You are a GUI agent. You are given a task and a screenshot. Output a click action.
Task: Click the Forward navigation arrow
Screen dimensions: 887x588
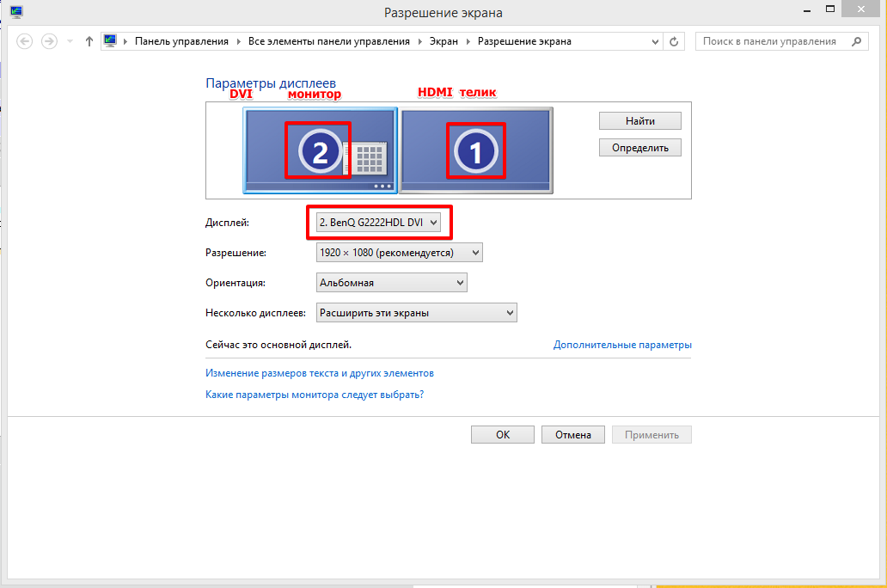click(x=49, y=41)
